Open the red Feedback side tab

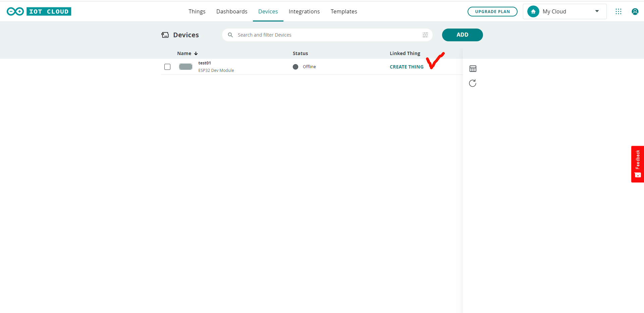click(638, 164)
